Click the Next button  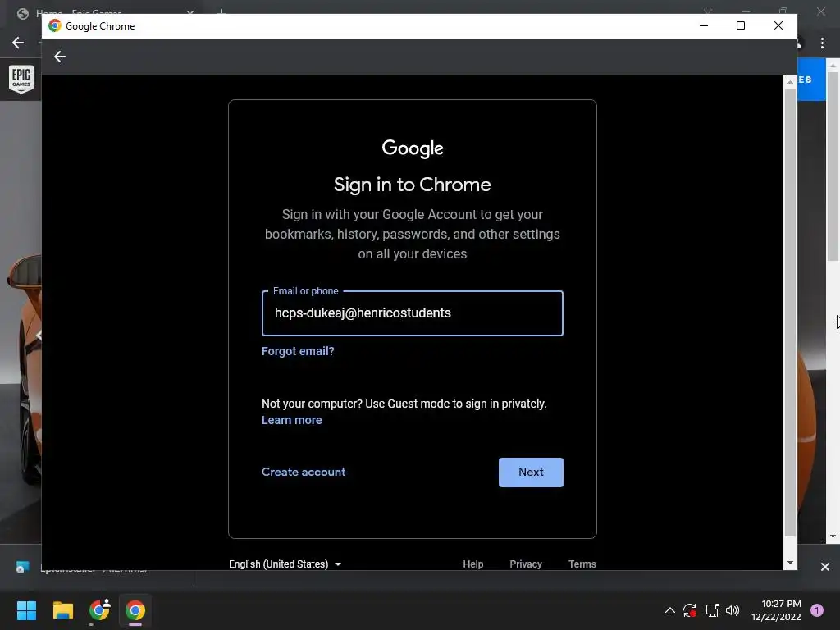[x=531, y=472]
